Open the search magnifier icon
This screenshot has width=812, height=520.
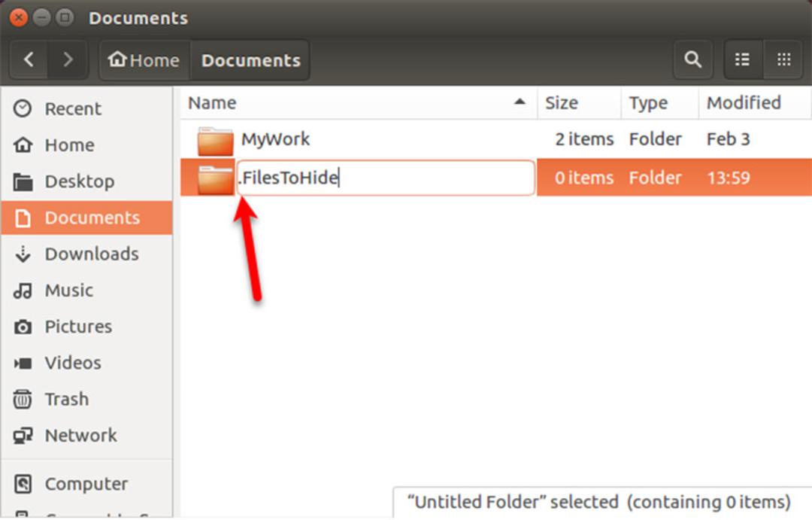pyautogui.click(x=693, y=59)
